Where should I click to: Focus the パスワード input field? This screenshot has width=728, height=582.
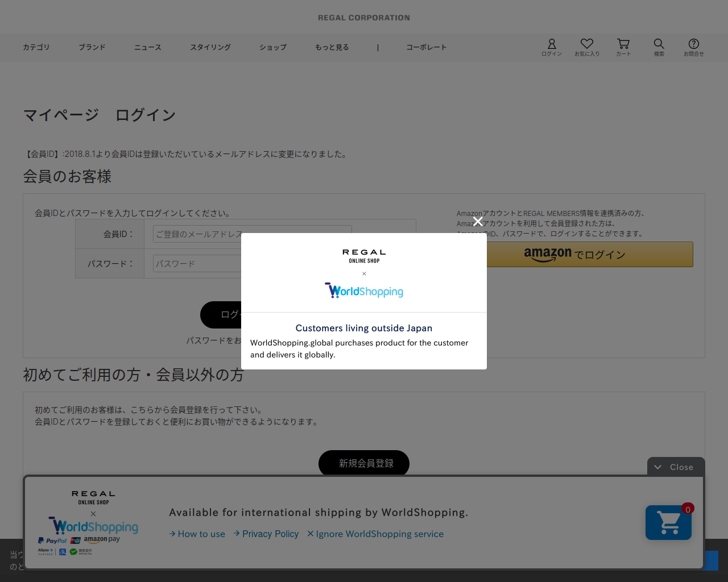197,264
